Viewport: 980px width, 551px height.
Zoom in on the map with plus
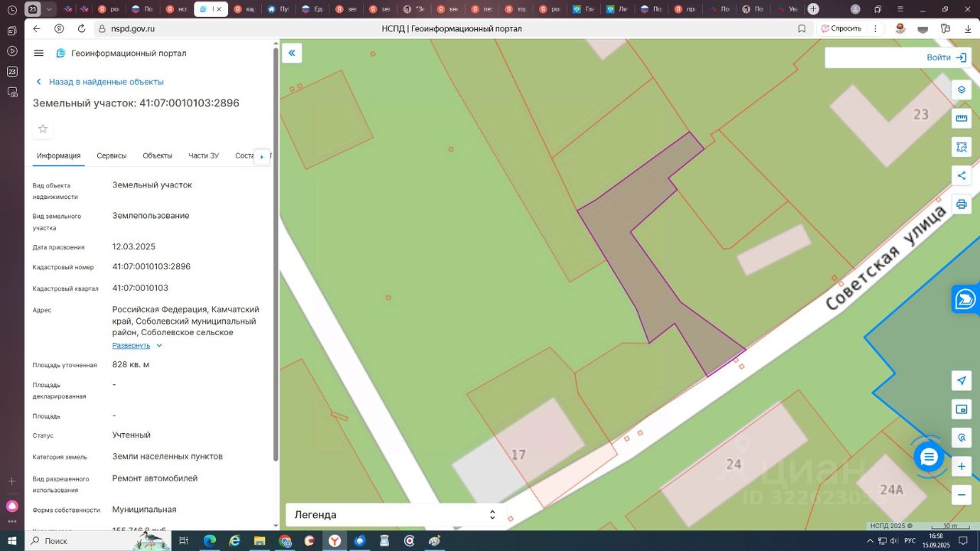pyautogui.click(x=962, y=467)
